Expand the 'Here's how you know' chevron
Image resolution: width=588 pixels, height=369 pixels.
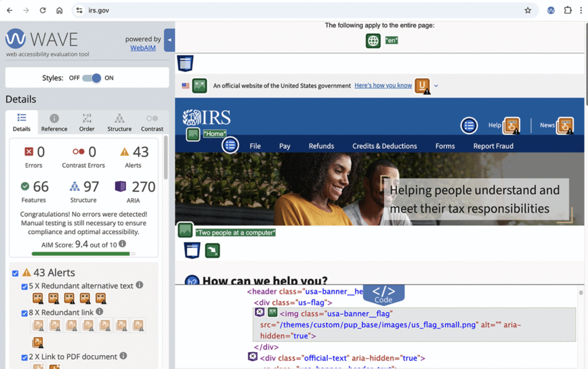coord(436,86)
